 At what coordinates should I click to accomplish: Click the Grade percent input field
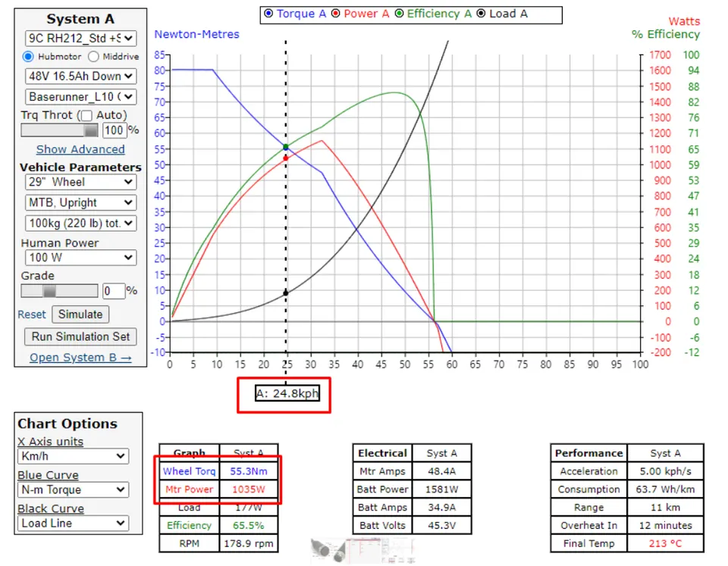[x=114, y=291]
